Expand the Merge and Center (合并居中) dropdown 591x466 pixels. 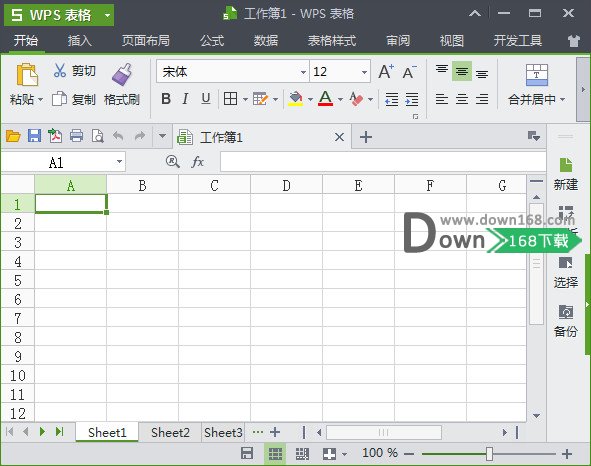click(562, 99)
